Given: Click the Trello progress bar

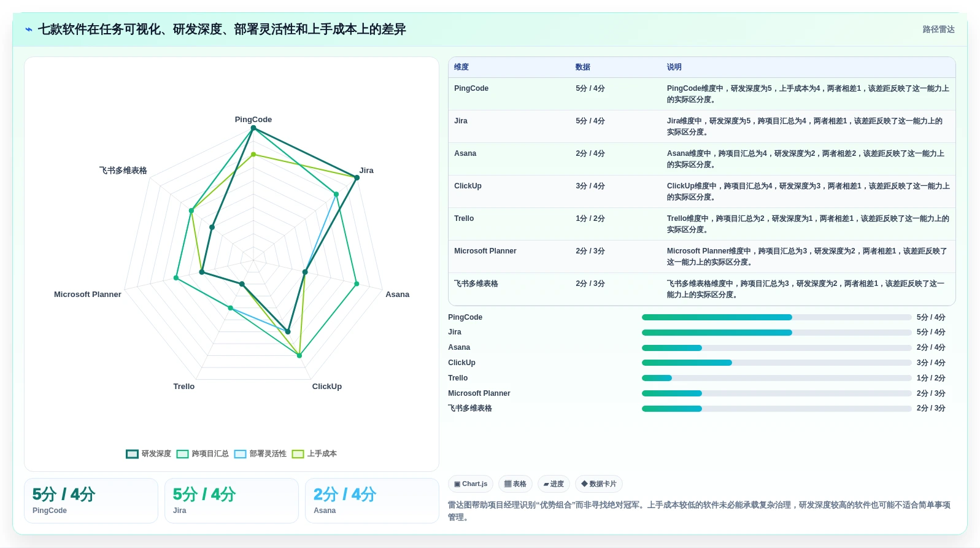Looking at the screenshot, I should (x=776, y=378).
